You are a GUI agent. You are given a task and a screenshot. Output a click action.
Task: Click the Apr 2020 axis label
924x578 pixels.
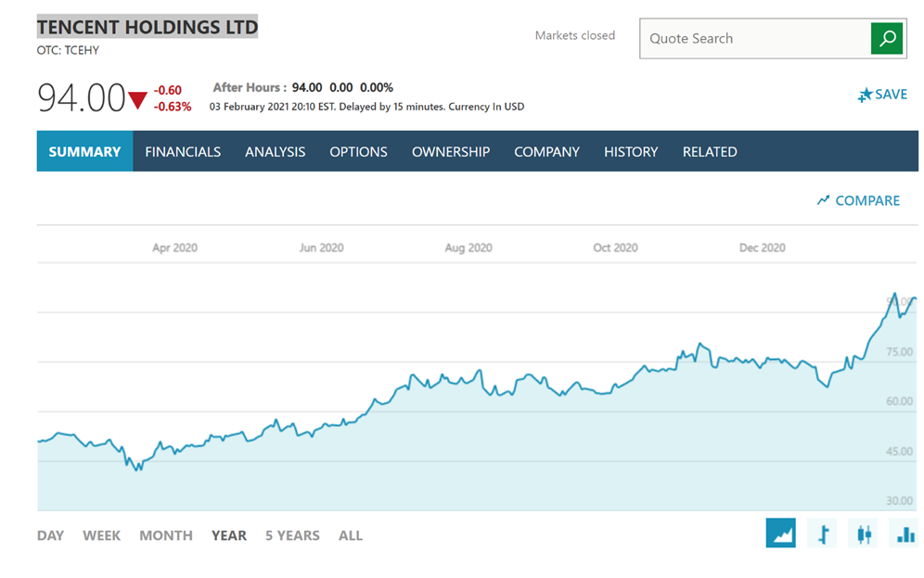point(174,248)
